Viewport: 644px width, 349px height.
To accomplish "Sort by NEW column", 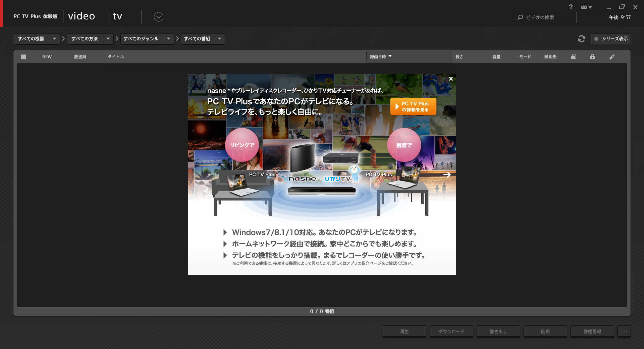I will [47, 57].
